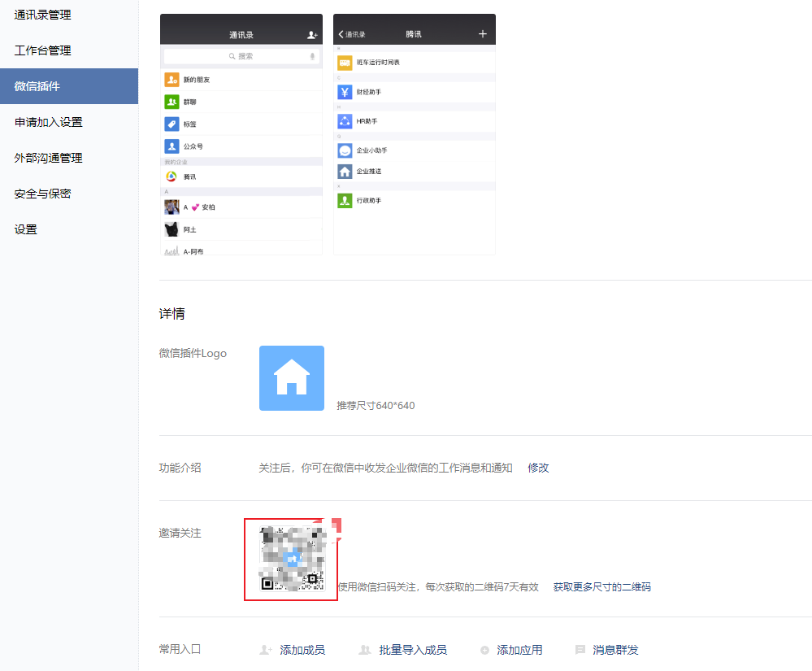
Task: Click the 公众号 icon in the preview
Action: coord(172,146)
